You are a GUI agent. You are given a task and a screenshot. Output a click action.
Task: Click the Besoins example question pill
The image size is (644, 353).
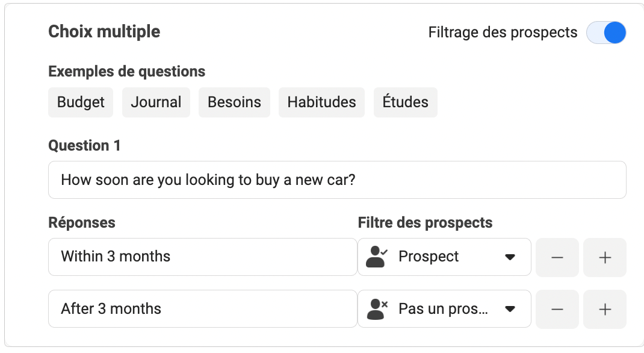tap(234, 102)
